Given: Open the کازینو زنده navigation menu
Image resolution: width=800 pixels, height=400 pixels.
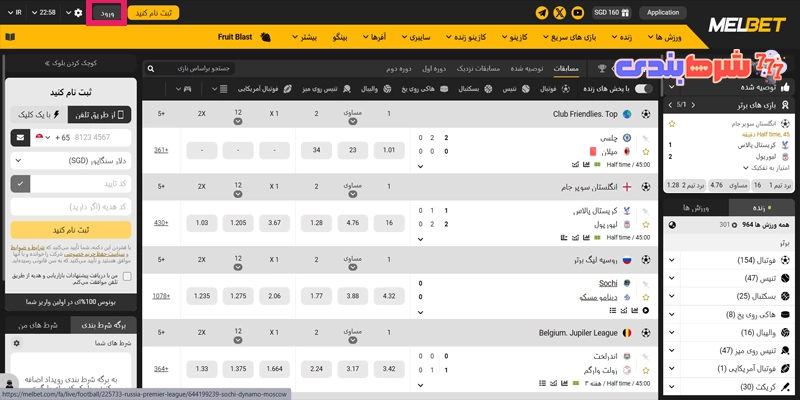Looking at the screenshot, I should (x=466, y=37).
